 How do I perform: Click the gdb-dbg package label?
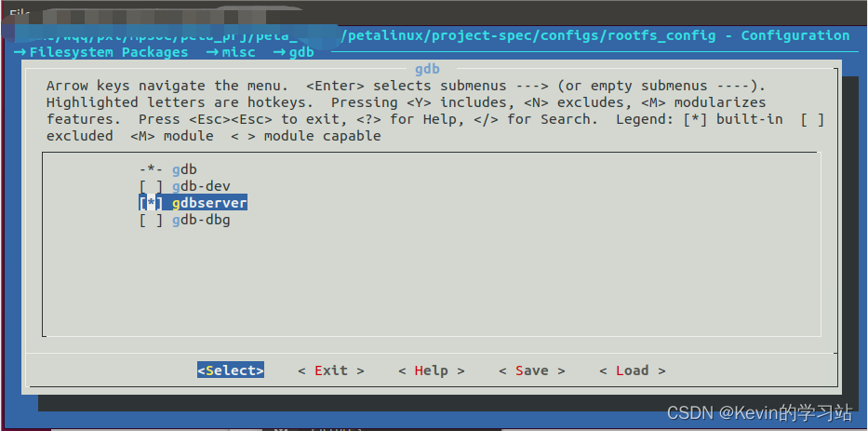[x=201, y=220]
